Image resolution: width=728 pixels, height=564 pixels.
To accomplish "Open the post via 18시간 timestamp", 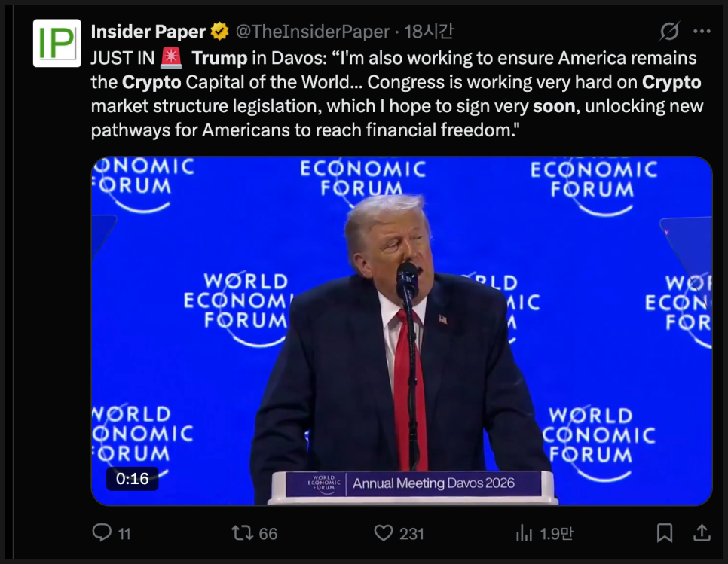I will (429, 32).
